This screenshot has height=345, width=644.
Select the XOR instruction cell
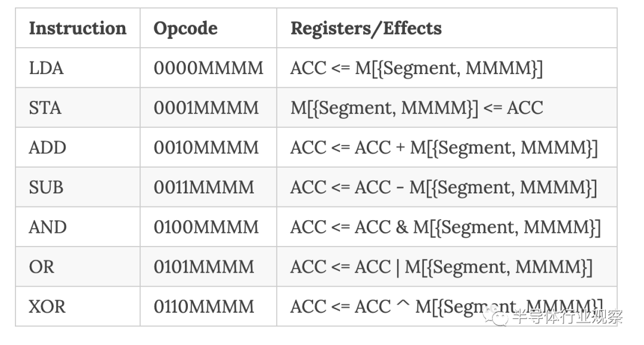pyautogui.click(x=47, y=307)
